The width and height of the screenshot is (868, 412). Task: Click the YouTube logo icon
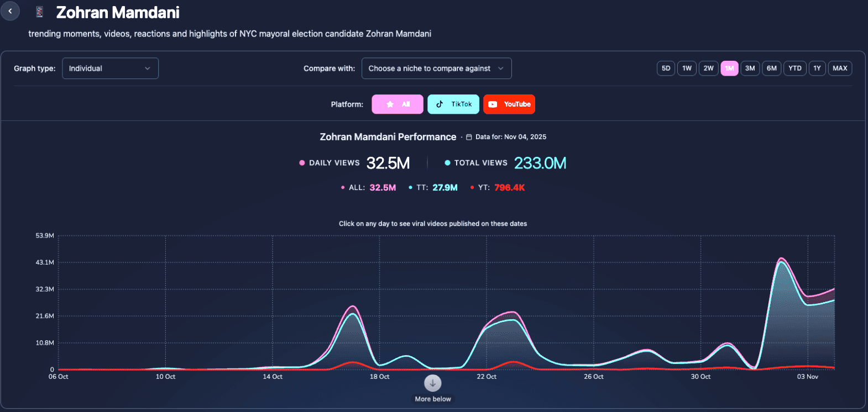coord(493,104)
